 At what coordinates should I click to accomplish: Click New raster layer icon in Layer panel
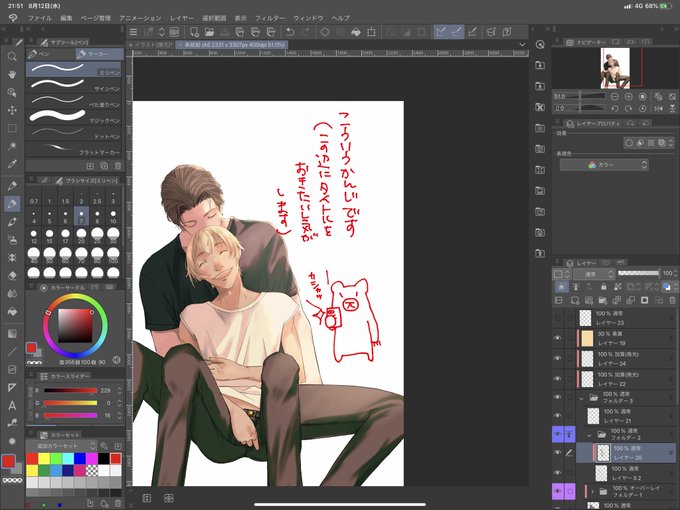pyautogui.click(x=575, y=300)
